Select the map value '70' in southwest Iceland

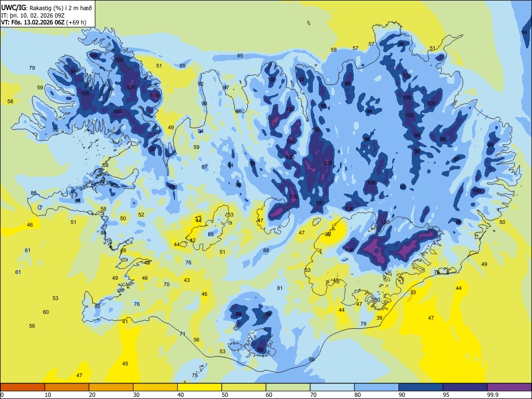tap(167, 284)
